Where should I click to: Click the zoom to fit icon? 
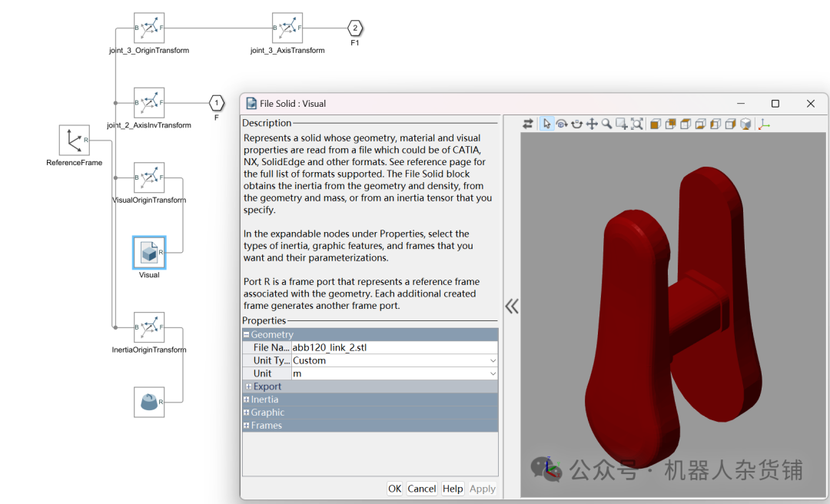click(x=638, y=124)
